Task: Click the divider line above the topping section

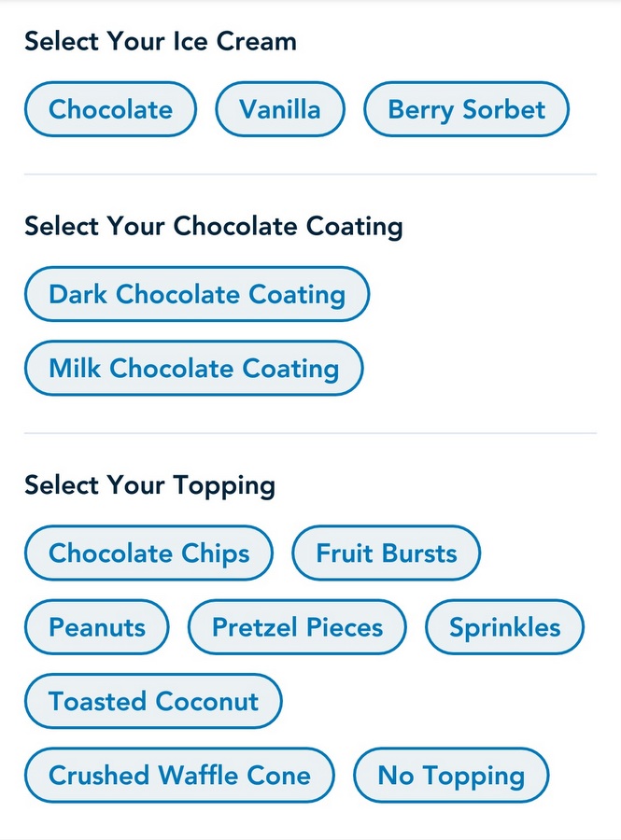Action: click(x=310, y=433)
